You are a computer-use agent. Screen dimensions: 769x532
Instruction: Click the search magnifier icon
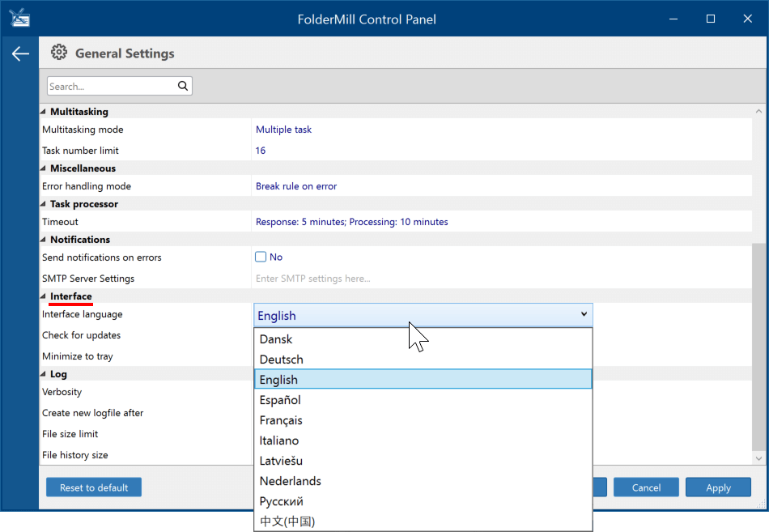tap(183, 86)
